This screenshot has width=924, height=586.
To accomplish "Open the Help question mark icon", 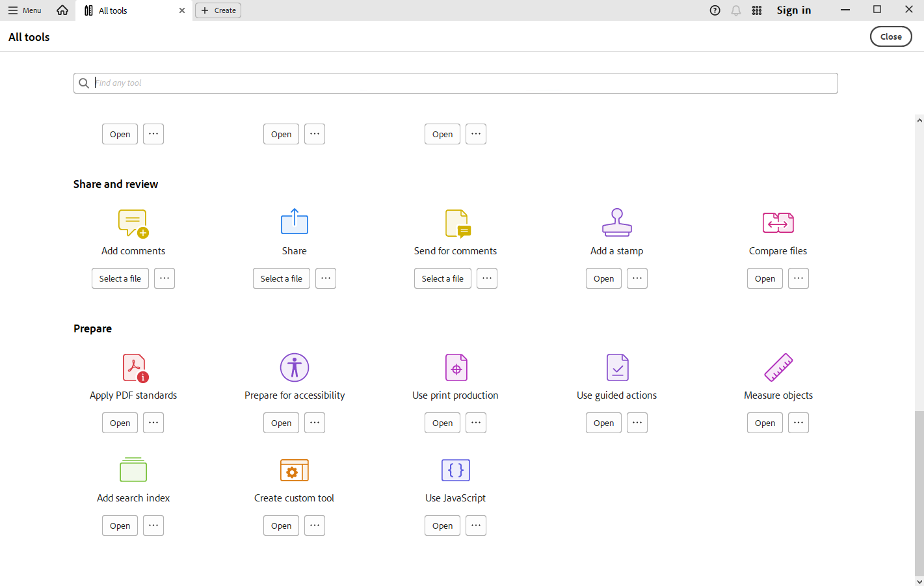I will tap(715, 10).
